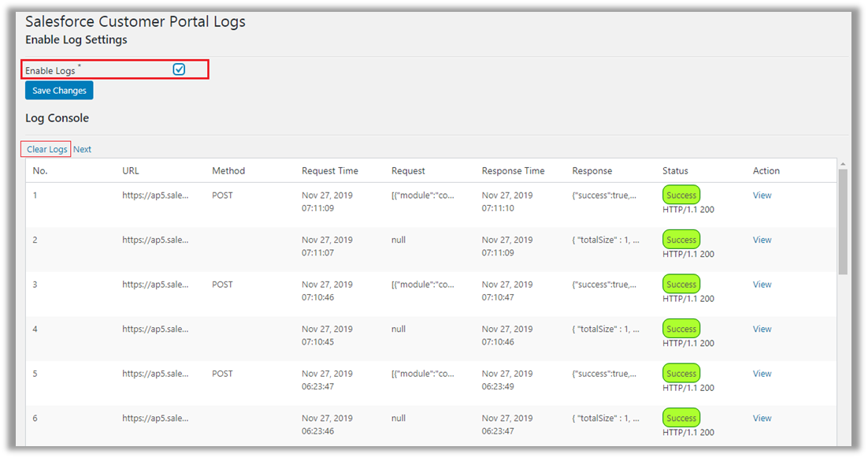The width and height of the screenshot is (868, 458).
Task: Open View link for log row 5
Action: [x=762, y=374]
